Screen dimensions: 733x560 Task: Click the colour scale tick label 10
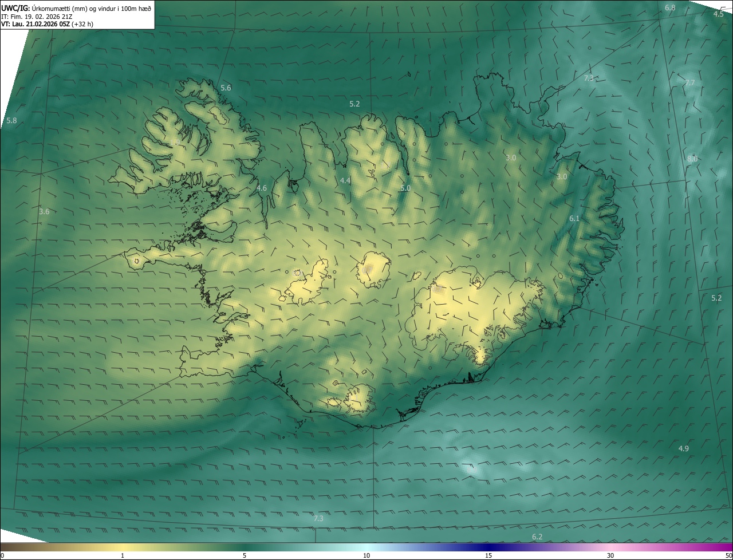(366, 555)
